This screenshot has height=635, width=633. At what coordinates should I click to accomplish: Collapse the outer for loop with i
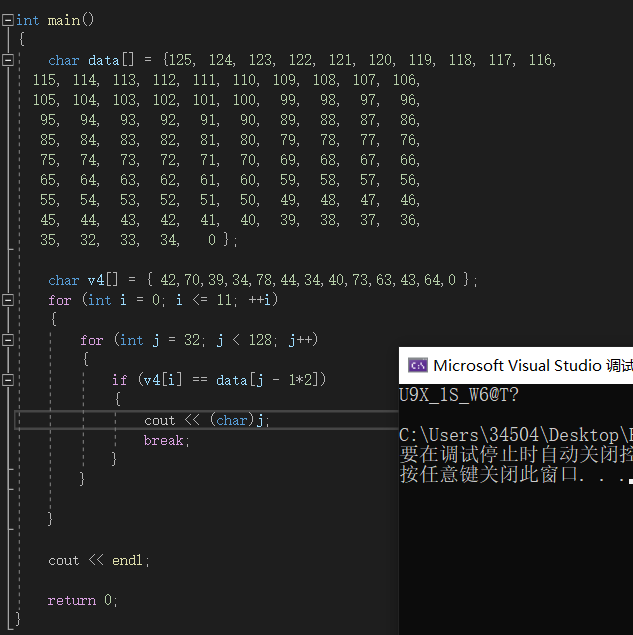[x=8, y=300]
